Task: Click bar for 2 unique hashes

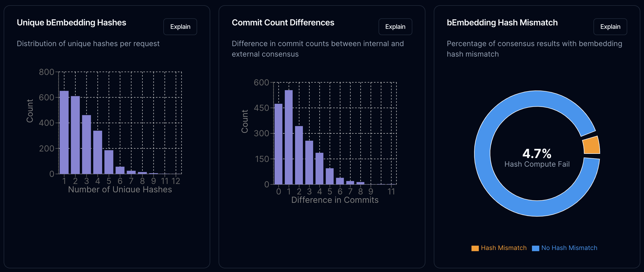Action: coord(75,135)
